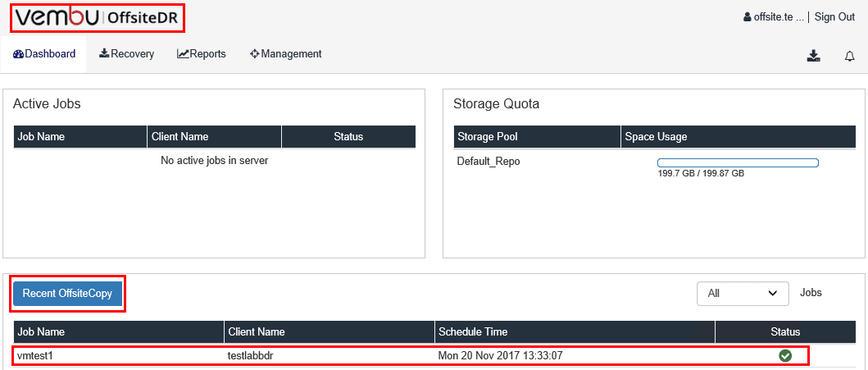Open the Recovery tab
This screenshot has height=370, width=868.
click(x=127, y=54)
